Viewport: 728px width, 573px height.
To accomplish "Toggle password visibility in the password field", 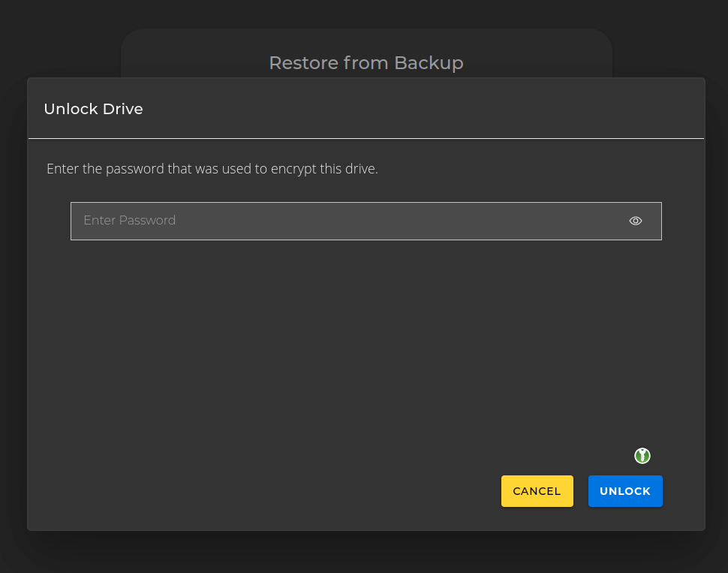I will coord(636,221).
